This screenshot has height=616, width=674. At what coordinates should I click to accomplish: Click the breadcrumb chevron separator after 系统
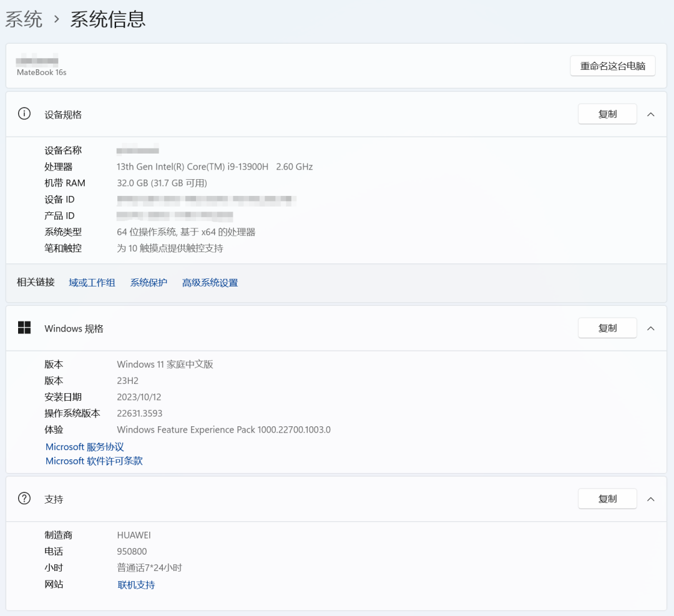pyautogui.click(x=56, y=19)
